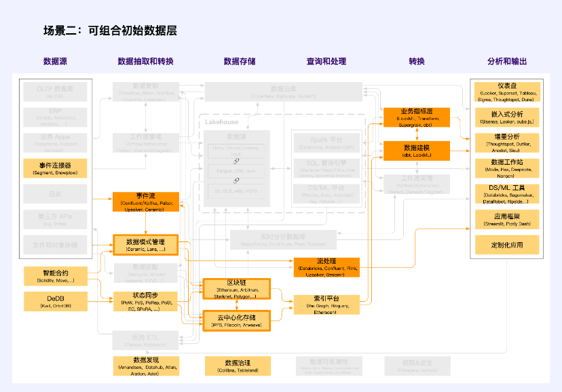Screen dimensions: 562x392
Task: Select the 仪表盘 (Looker, Superset) box
Action: [508, 92]
